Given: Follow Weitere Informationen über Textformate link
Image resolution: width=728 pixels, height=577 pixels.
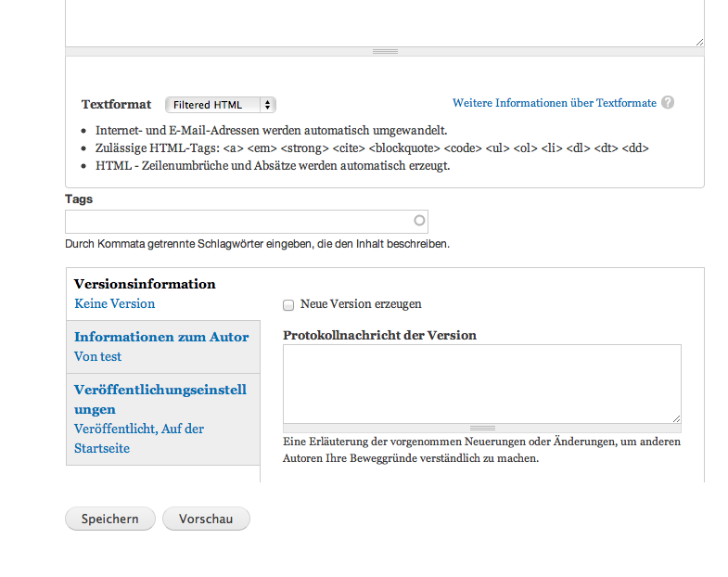Looking at the screenshot, I should pyautogui.click(x=554, y=103).
